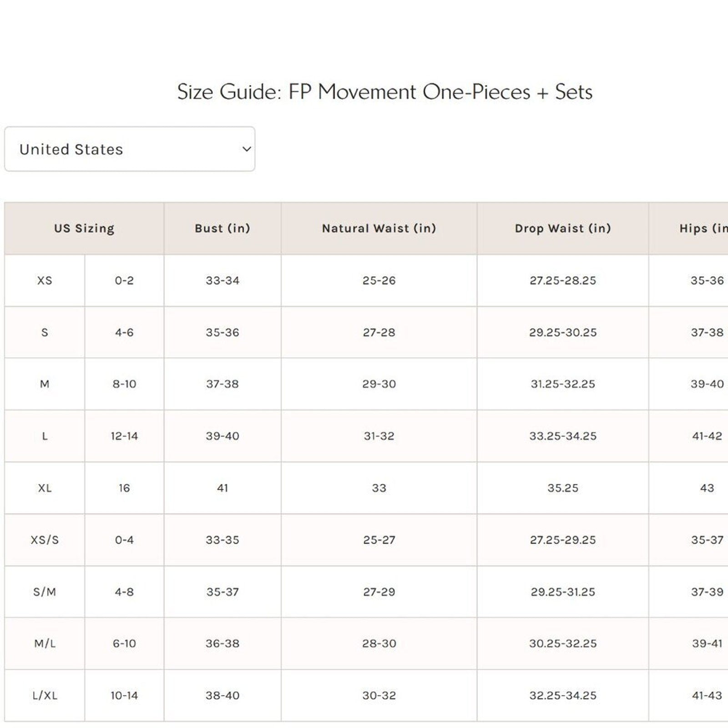Select the XS size label cell
Screen dimensions: 728x728
45,280
